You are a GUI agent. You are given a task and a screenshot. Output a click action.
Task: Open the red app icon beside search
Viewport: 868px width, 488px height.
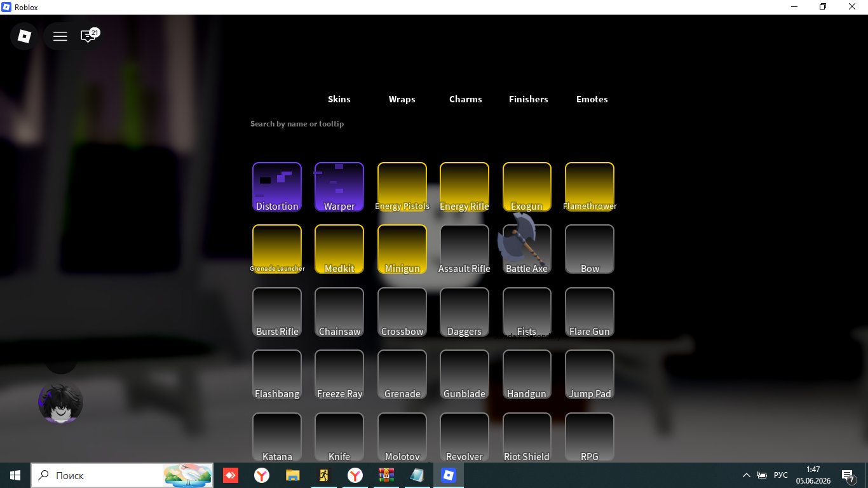230,475
